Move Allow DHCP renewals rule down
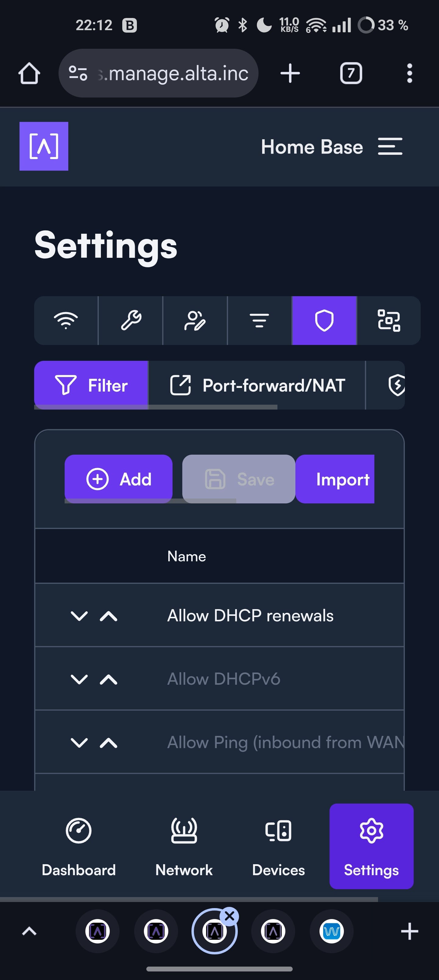The image size is (439, 980). pyautogui.click(x=79, y=616)
